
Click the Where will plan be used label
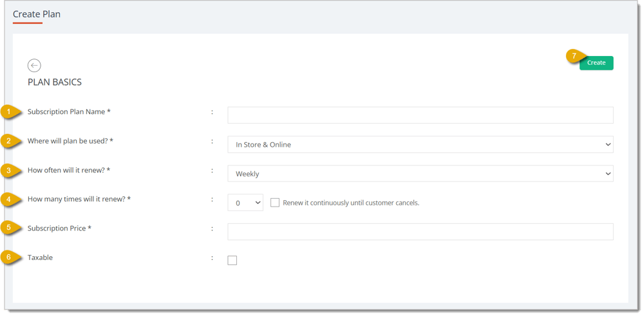(70, 141)
